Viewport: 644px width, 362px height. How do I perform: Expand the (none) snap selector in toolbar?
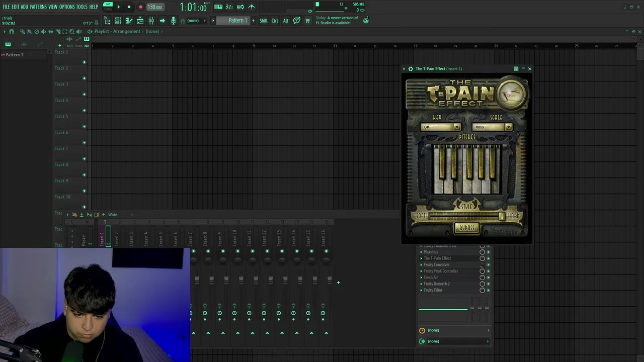[196, 21]
